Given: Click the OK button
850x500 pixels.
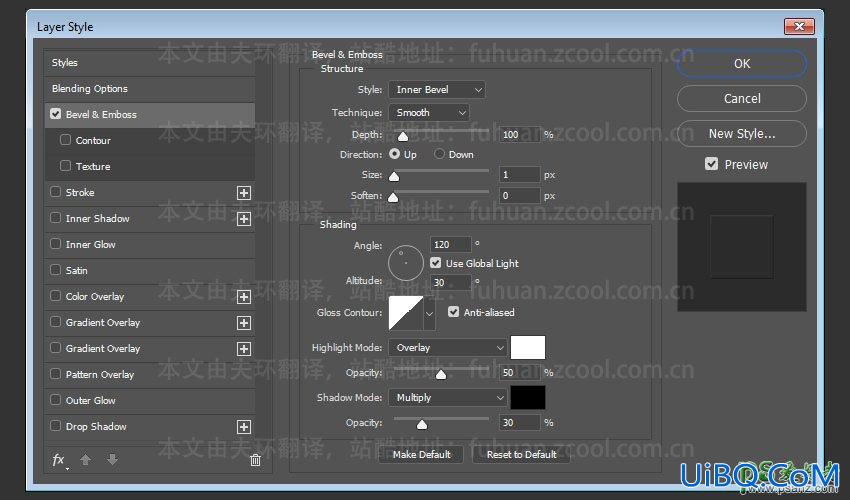Looking at the screenshot, I should (x=742, y=63).
